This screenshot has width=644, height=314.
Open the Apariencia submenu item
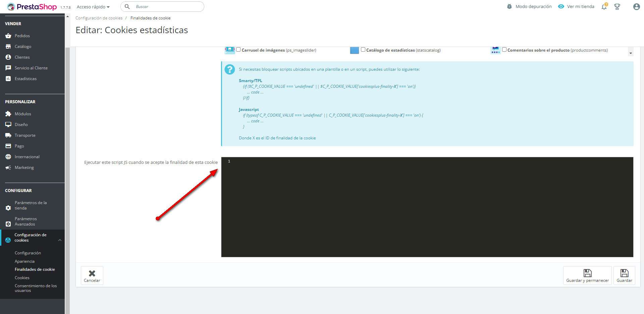click(24, 261)
